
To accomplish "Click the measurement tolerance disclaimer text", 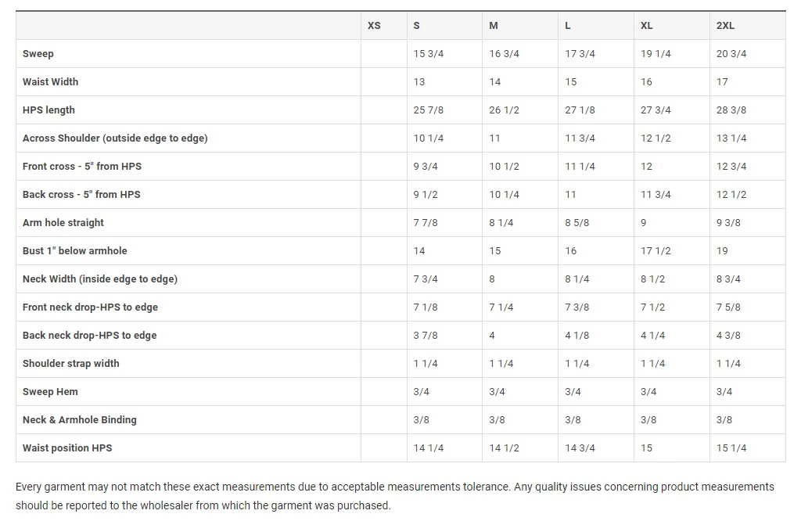I will click(x=394, y=496).
